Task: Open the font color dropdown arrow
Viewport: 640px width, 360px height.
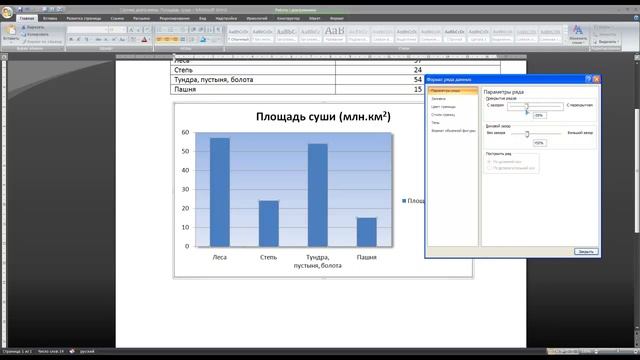Action: coord(149,40)
